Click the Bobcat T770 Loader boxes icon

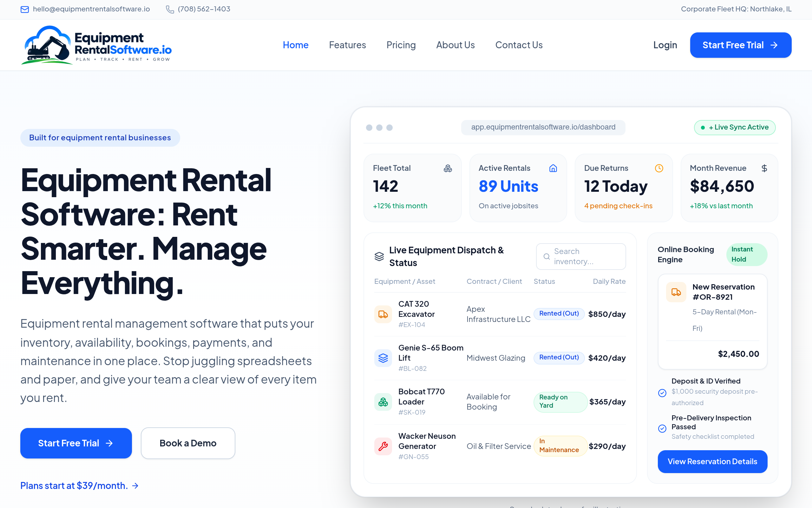pos(383,402)
